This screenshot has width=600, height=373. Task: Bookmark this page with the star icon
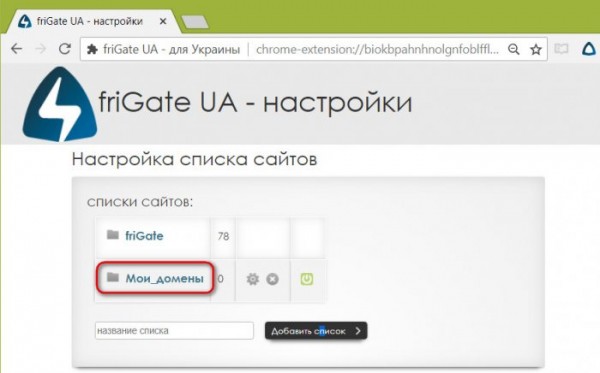[x=536, y=49]
